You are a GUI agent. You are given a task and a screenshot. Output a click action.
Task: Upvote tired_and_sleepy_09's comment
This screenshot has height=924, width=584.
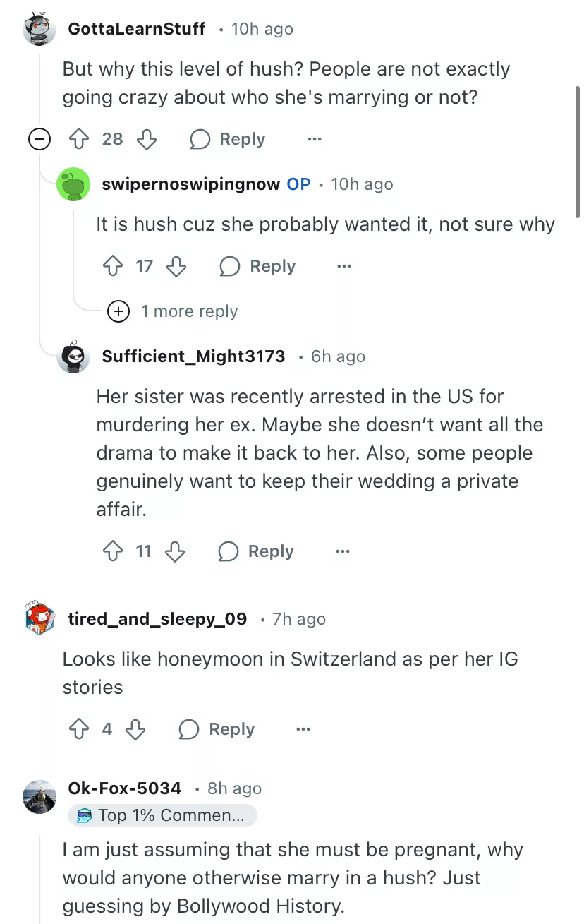pyautogui.click(x=77, y=729)
